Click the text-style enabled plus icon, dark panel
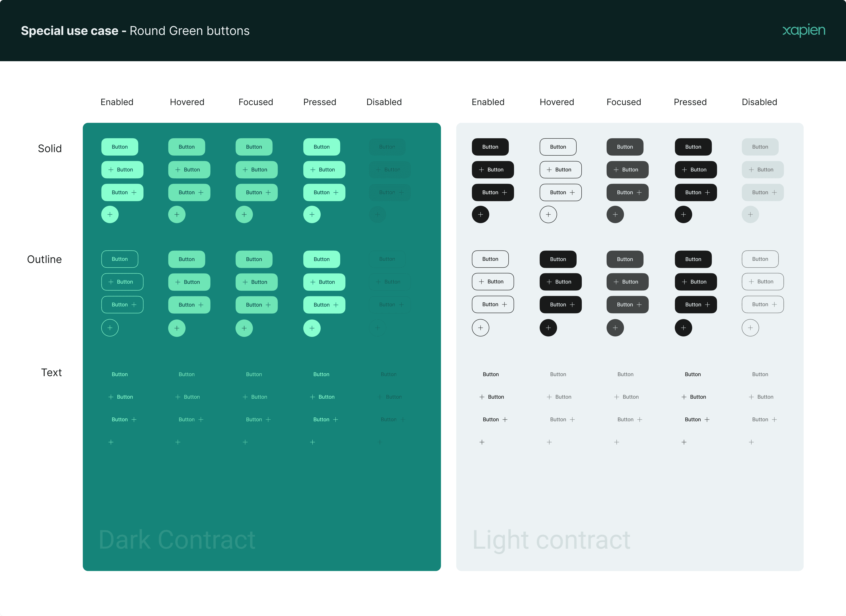The height and width of the screenshot is (616, 846). pyautogui.click(x=111, y=442)
